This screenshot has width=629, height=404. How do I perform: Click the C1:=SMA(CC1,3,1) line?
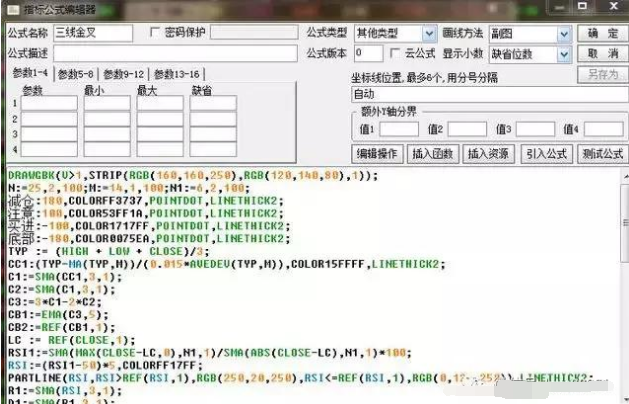[x=65, y=277]
